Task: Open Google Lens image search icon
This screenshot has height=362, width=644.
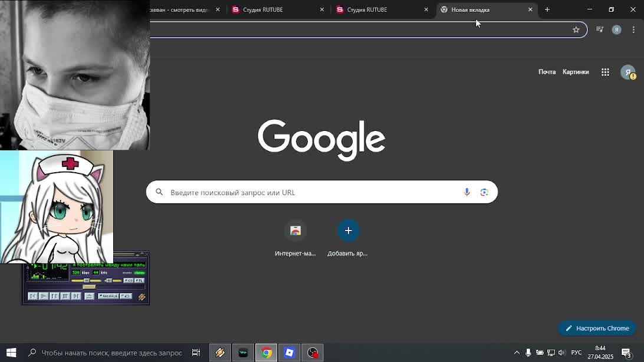Action: tap(484, 192)
